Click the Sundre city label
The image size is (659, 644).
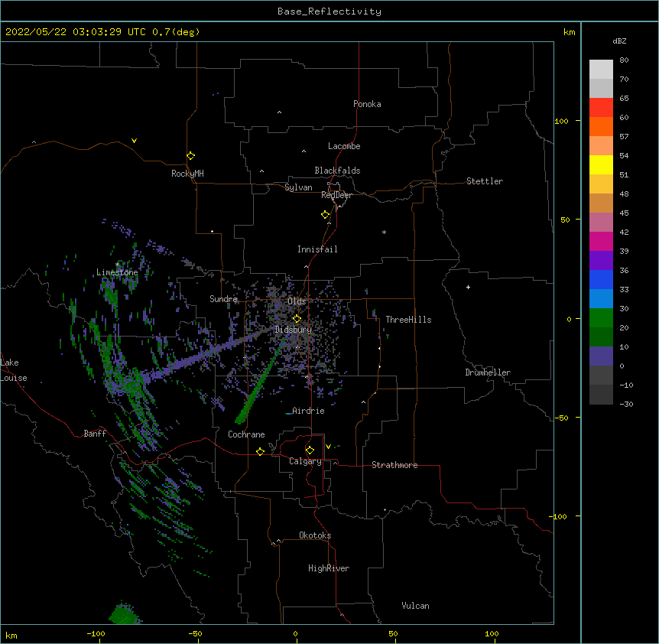223,299
